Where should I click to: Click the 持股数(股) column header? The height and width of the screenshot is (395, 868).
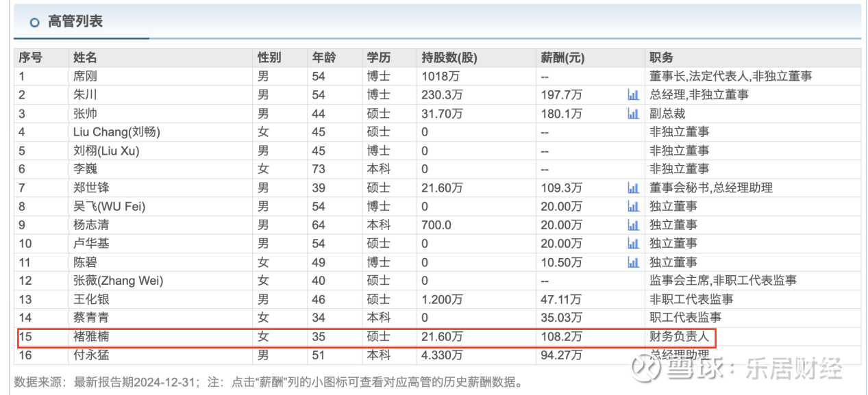(x=449, y=58)
